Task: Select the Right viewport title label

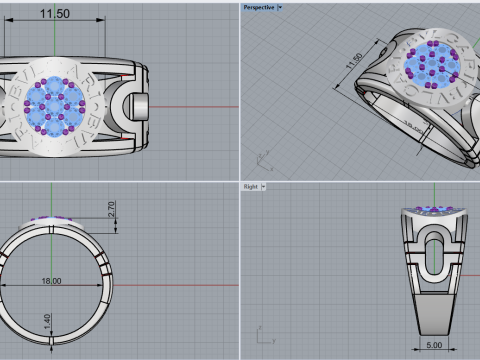Action: 251,187
